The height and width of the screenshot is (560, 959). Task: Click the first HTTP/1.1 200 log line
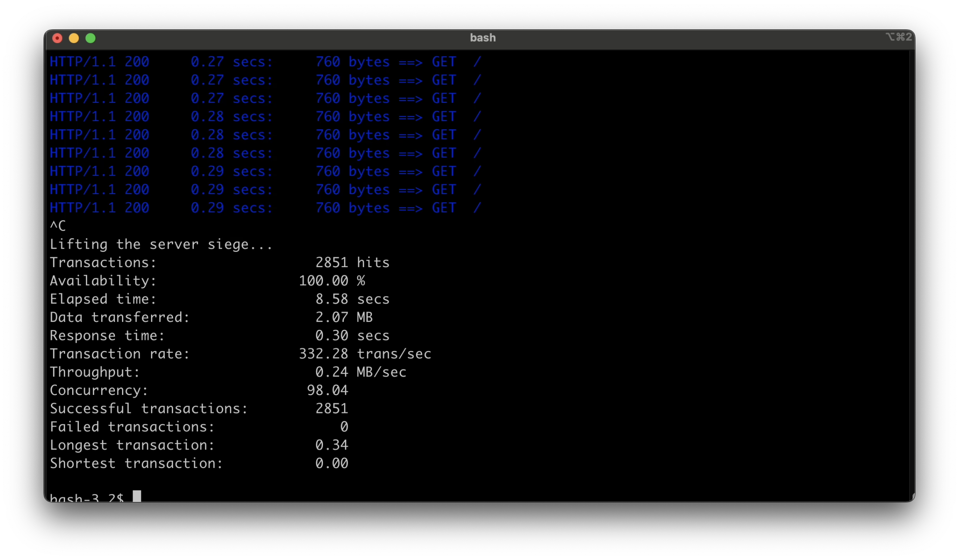(x=265, y=62)
